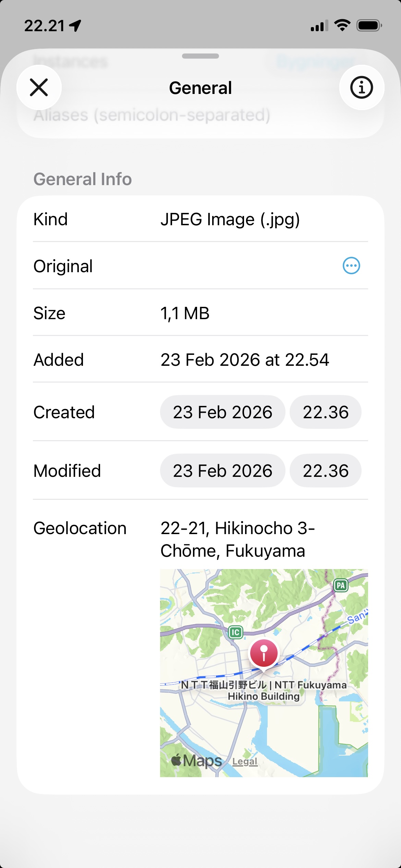This screenshot has width=401, height=868.
Task: Tap the Wi-Fi status icon
Action: click(x=342, y=26)
